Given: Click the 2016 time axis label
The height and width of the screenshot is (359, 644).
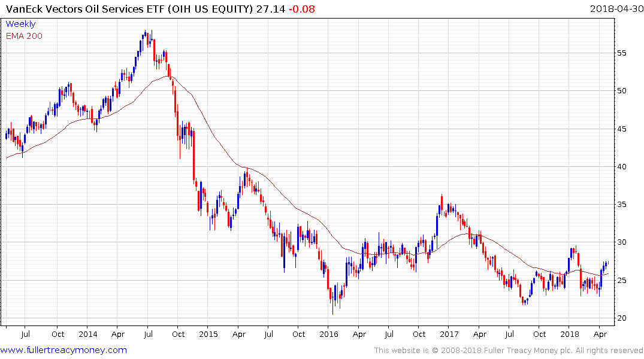Looking at the screenshot, I should coord(328,334).
